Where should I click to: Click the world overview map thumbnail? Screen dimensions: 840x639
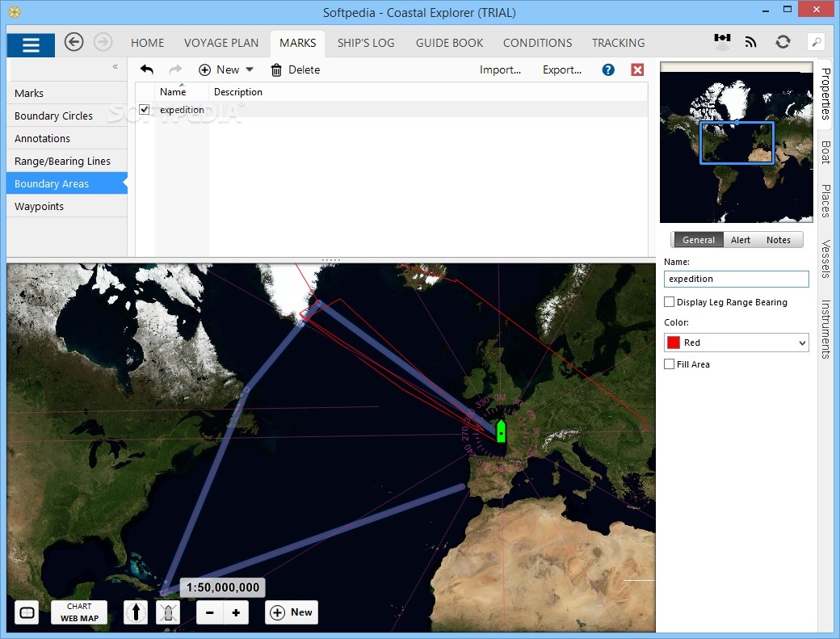pos(736,142)
